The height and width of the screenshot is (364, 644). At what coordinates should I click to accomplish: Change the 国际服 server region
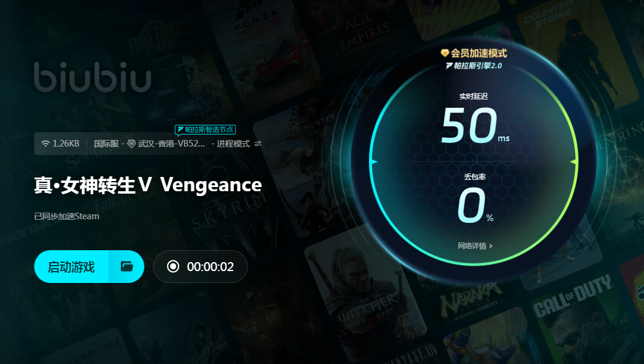(x=107, y=144)
